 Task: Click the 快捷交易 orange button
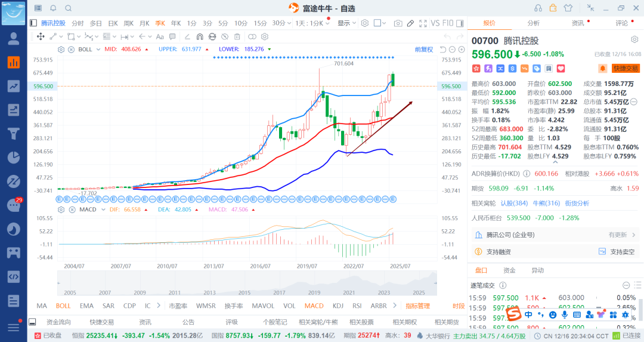coord(626,69)
